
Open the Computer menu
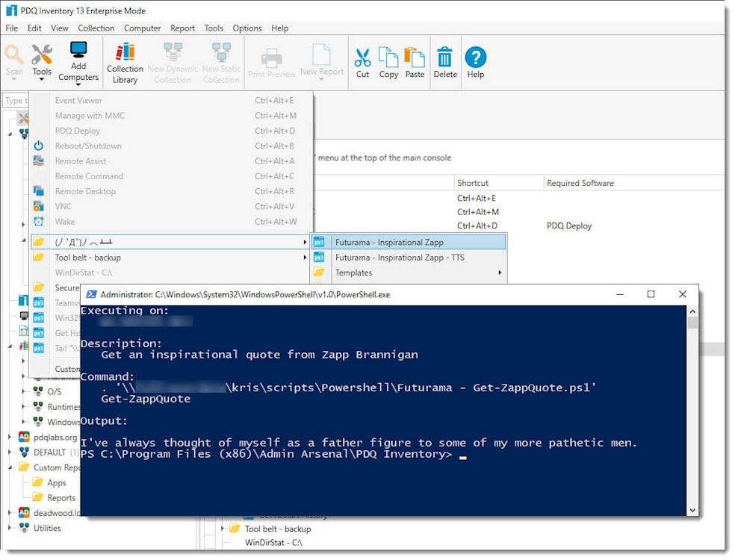[143, 28]
